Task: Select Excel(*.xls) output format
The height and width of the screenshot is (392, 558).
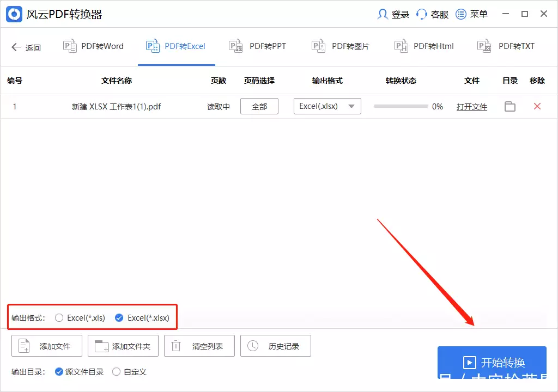Action: click(58, 317)
